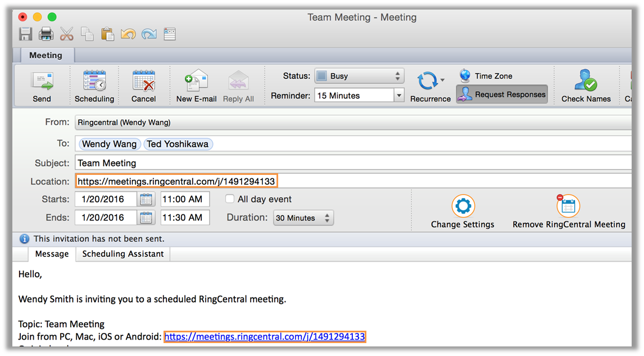Click the Save floppy disk icon
The width and height of the screenshot is (644, 356).
tap(25, 34)
